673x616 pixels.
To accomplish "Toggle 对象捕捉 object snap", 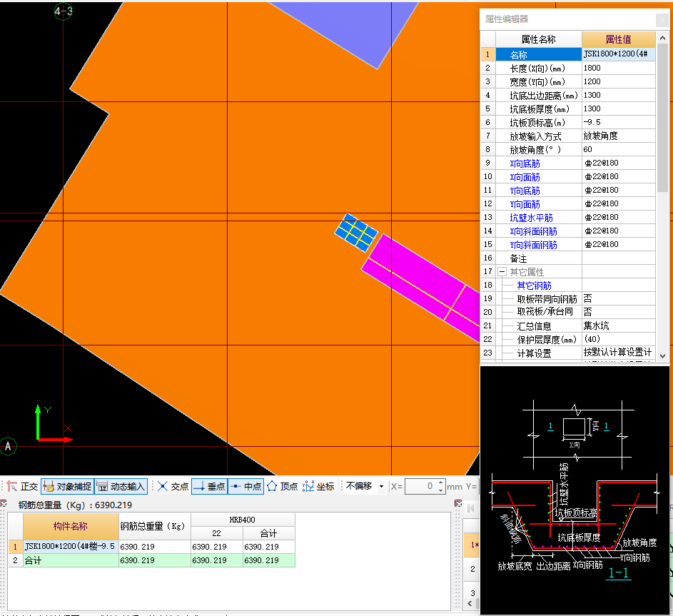I will pyautogui.click(x=67, y=486).
